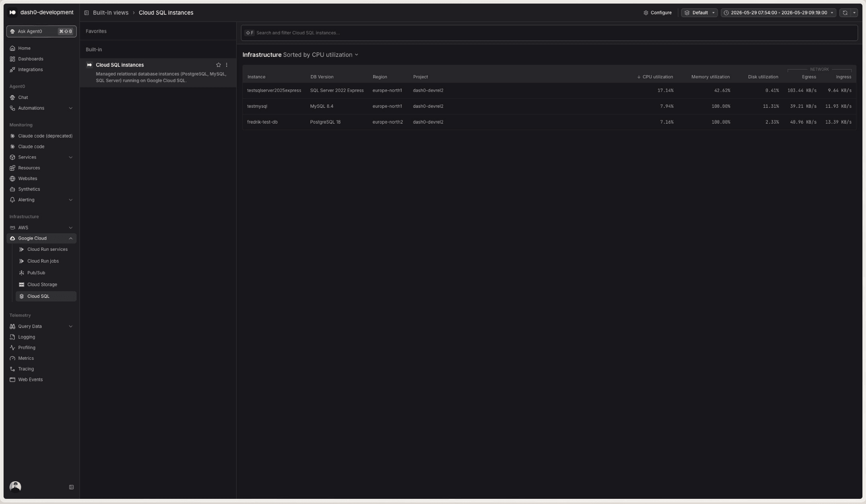Open Profiling page
Viewport: 866px width, 504px height.
click(41, 348)
